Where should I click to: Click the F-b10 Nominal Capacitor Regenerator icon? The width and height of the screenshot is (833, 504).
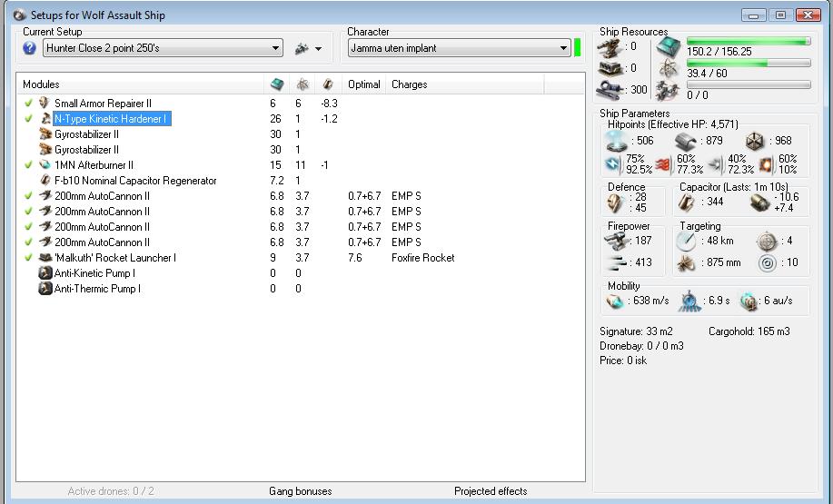(x=45, y=180)
